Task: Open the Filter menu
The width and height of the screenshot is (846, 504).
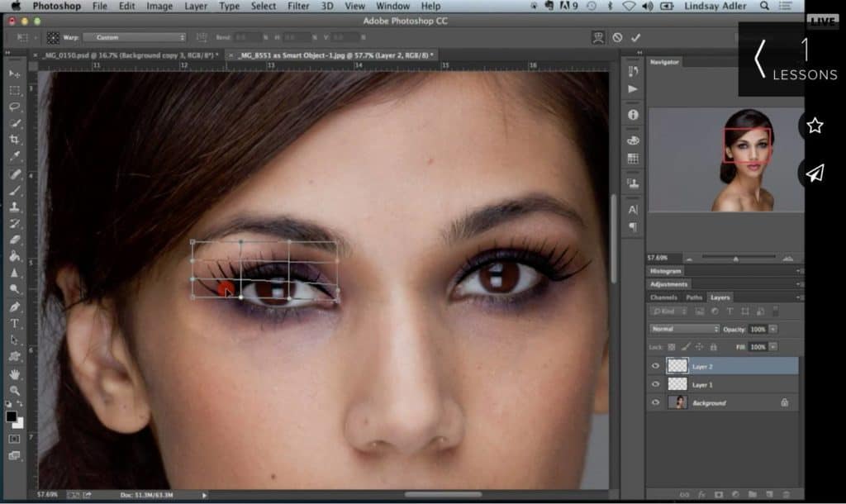Action: point(297,6)
